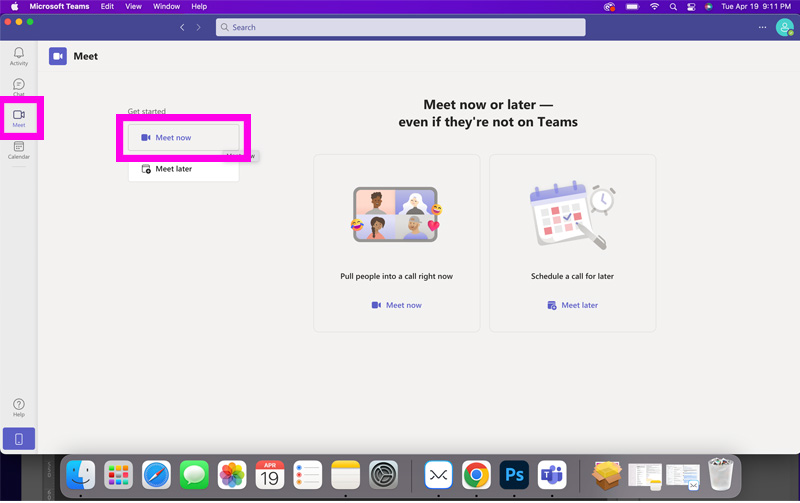Open Calendar app in the Dock
Screen dimensions: 800x503
269,475
